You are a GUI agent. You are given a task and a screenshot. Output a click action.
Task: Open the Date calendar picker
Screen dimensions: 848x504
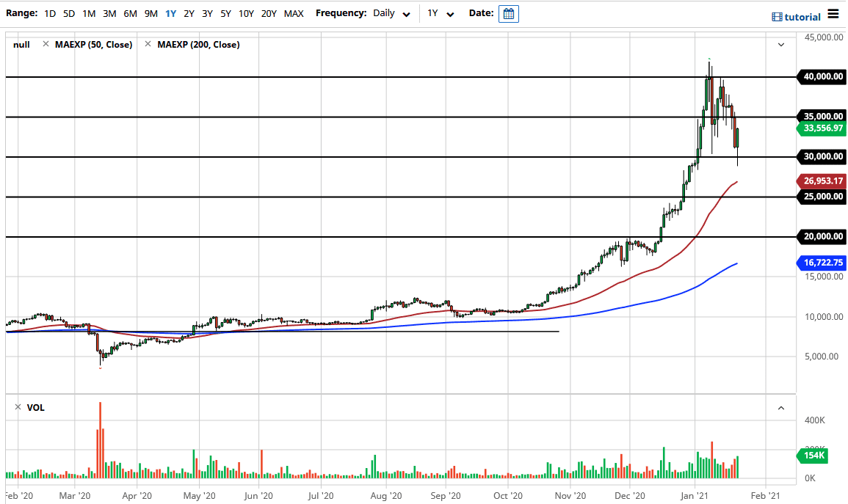[509, 14]
